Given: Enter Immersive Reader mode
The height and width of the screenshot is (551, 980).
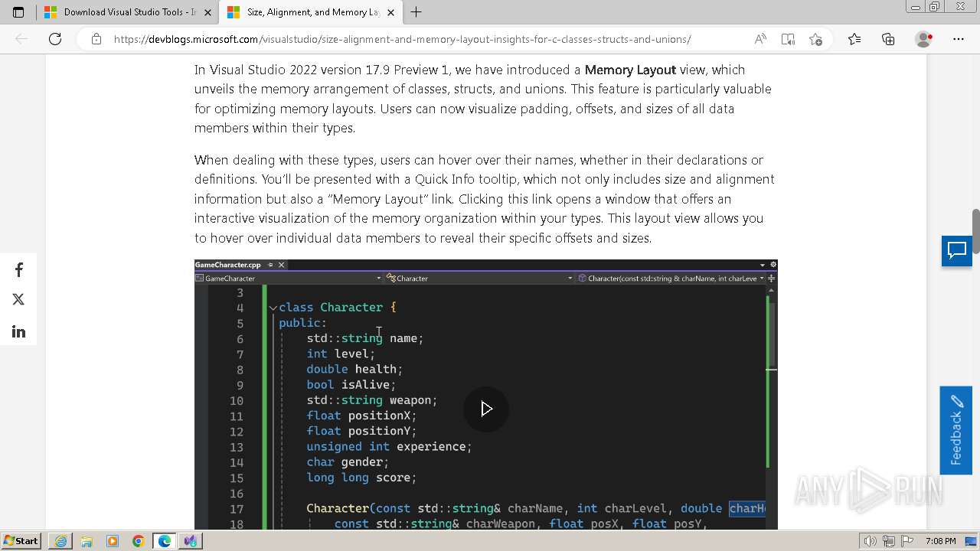Looking at the screenshot, I should click(788, 39).
